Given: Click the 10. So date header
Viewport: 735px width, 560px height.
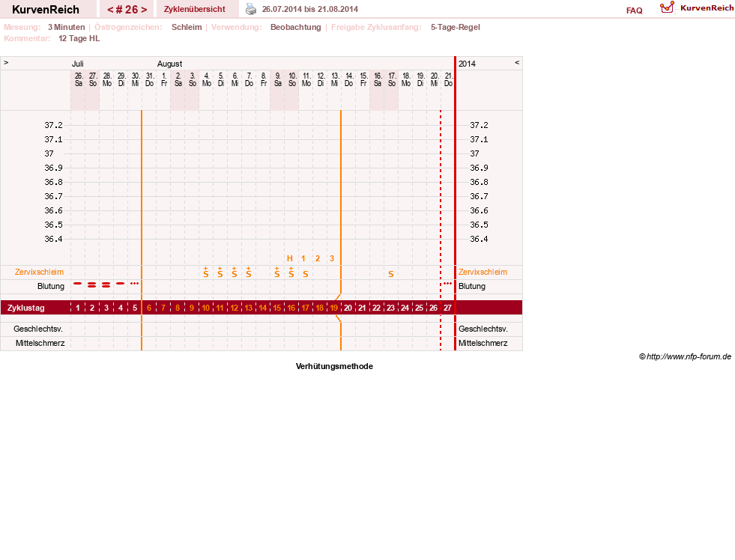Looking at the screenshot, I should pos(292,79).
